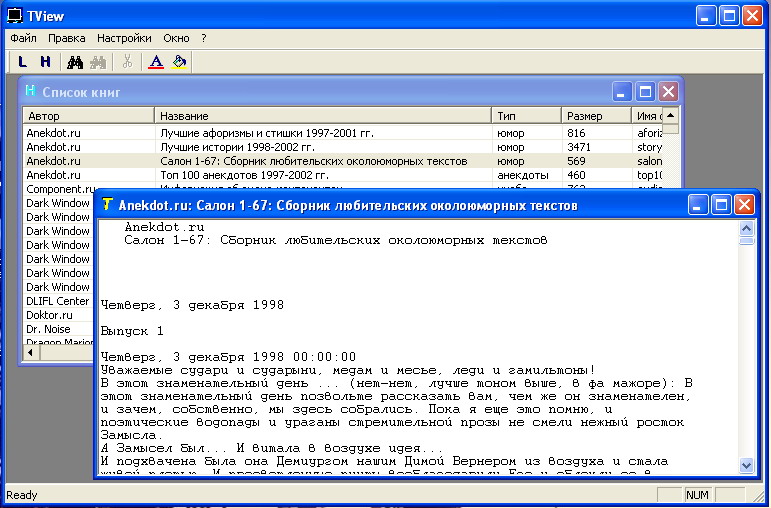
Task: Click the Имя column header in book list
Action: (647, 116)
